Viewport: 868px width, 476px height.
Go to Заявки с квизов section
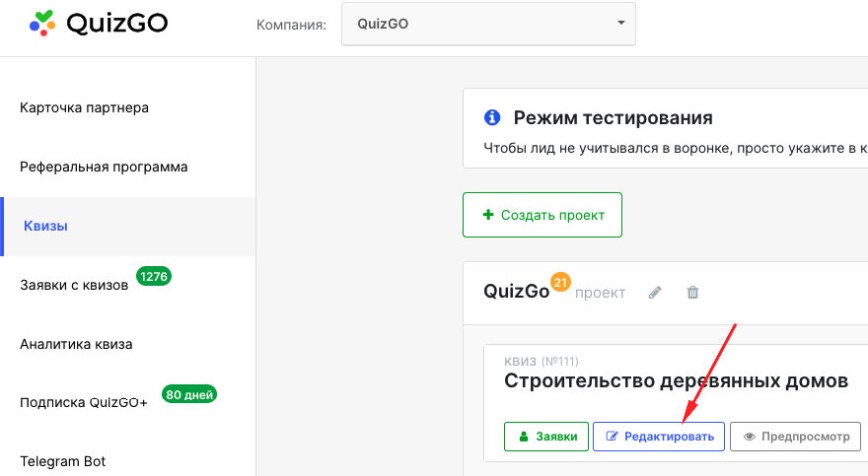[74, 286]
